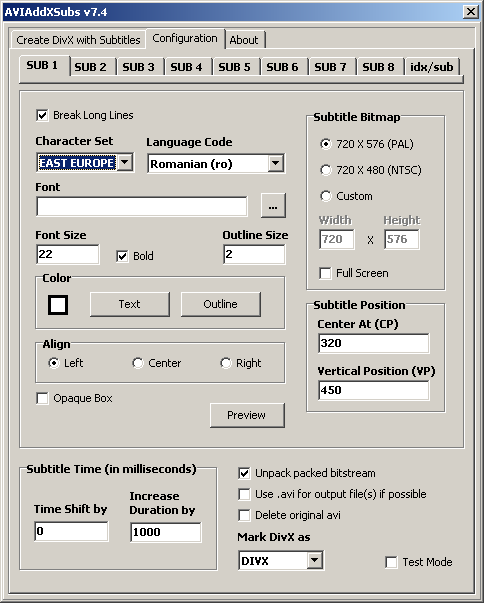Open the Character Set dropdown
This screenshot has height=603, width=484.
(125, 162)
